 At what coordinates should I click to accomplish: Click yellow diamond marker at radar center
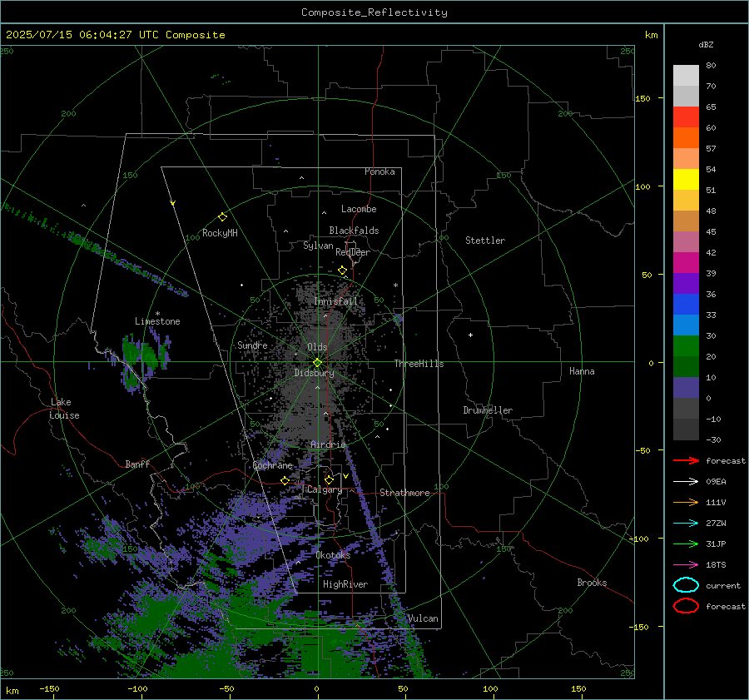[317, 363]
